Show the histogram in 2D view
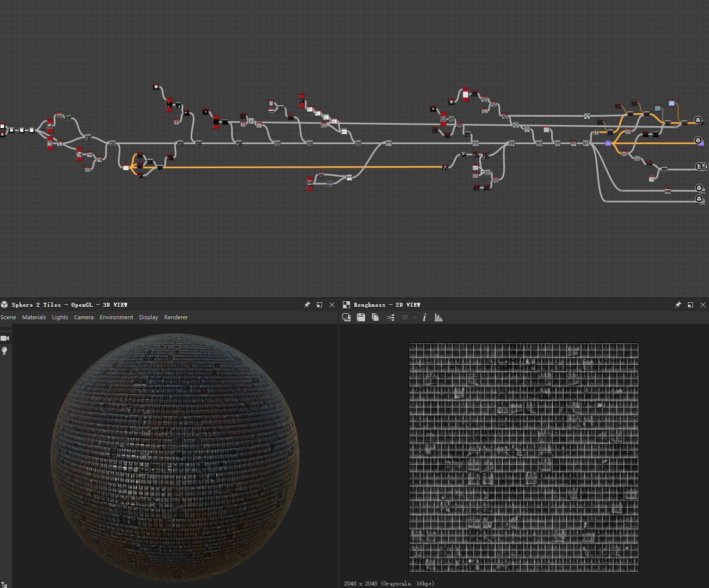 click(x=439, y=317)
